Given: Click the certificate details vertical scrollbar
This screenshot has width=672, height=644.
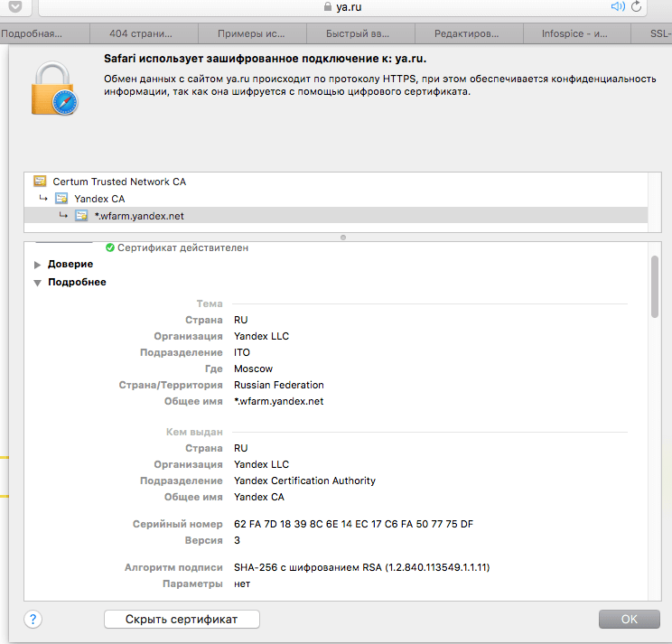Looking at the screenshot, I should [655, 286].
